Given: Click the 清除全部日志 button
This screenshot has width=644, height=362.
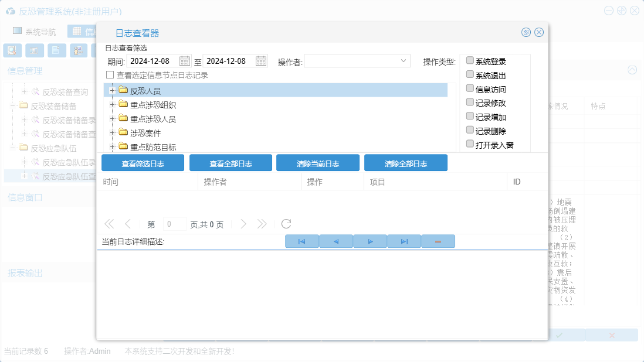Looking at the screenshot, I should [x=405, y=163].
